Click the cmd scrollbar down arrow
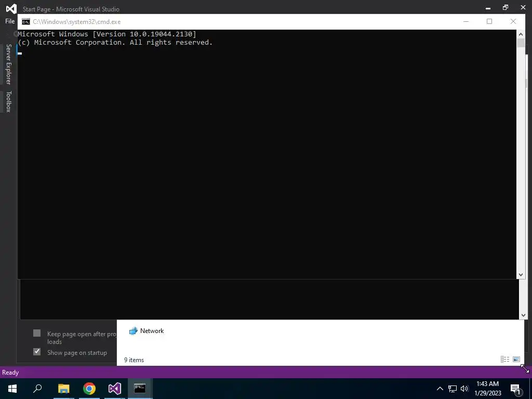The image size is (532, 399). 521,275
